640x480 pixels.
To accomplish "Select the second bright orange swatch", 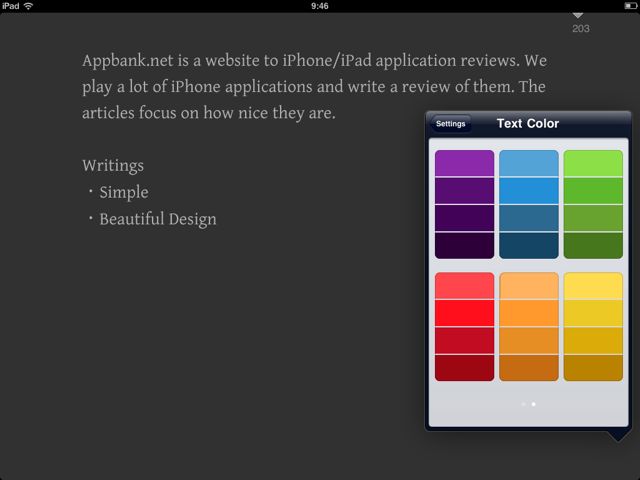I will coord(529,313).
